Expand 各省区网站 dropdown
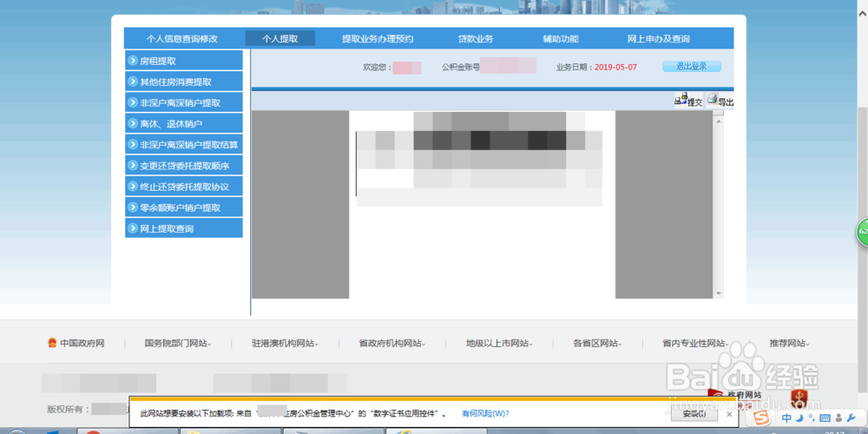The height and width of the screenshot is (434, 868). tap(597, 343)
